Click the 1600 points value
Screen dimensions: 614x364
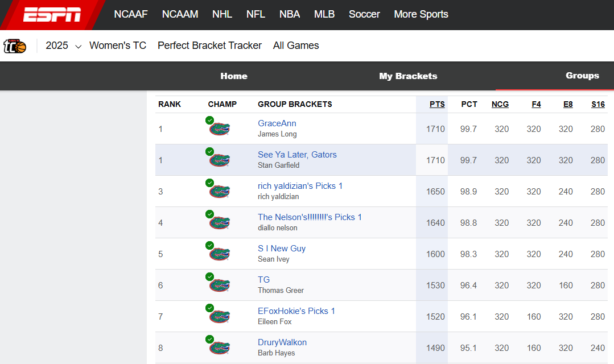click(x=435, y=254)
